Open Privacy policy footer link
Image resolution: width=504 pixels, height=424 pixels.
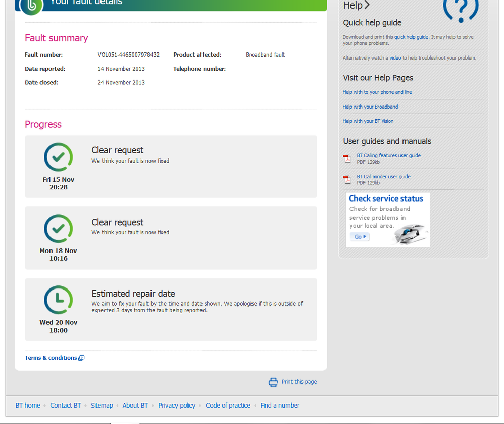pos(177,405)
